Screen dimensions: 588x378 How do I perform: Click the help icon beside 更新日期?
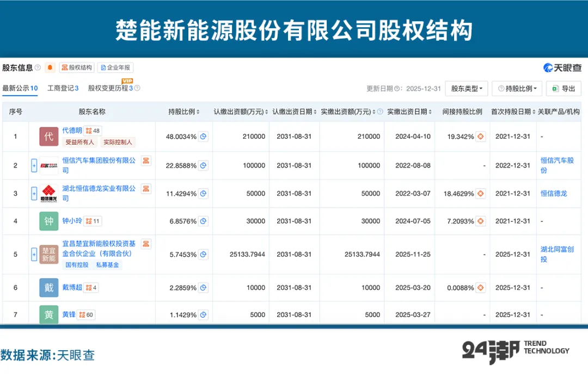(397, 89)
